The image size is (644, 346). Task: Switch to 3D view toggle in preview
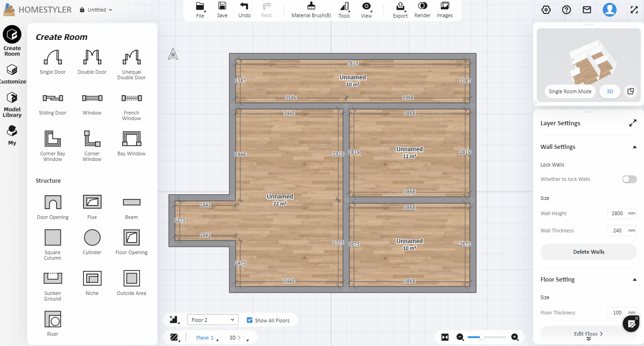pos(610,91)
